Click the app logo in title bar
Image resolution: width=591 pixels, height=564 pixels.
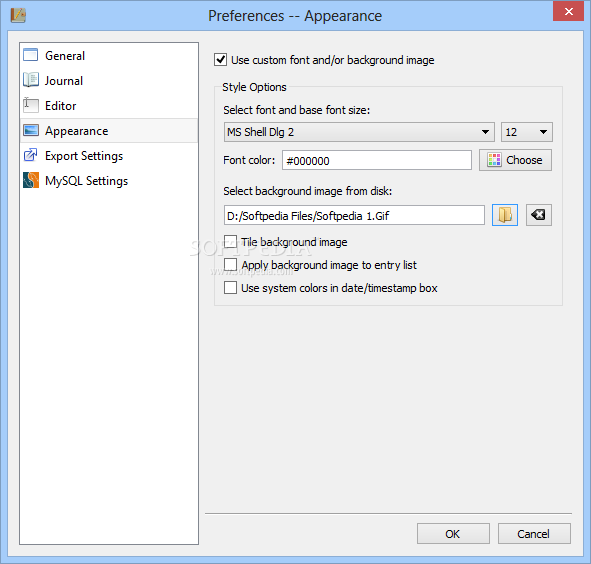pos(18,15)
